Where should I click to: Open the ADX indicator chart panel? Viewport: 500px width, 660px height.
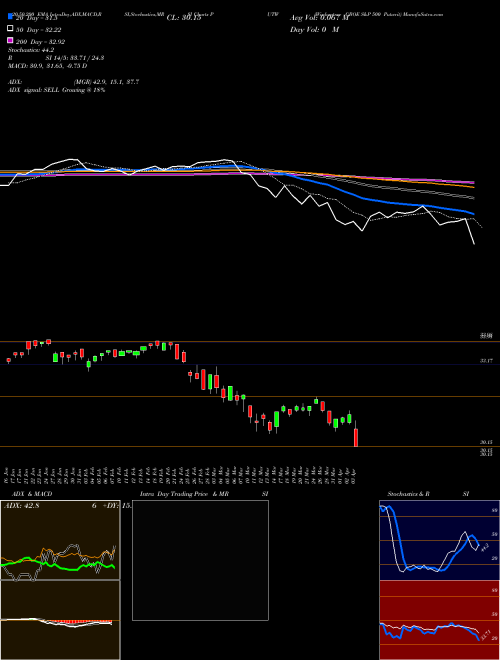pos(60,540)
